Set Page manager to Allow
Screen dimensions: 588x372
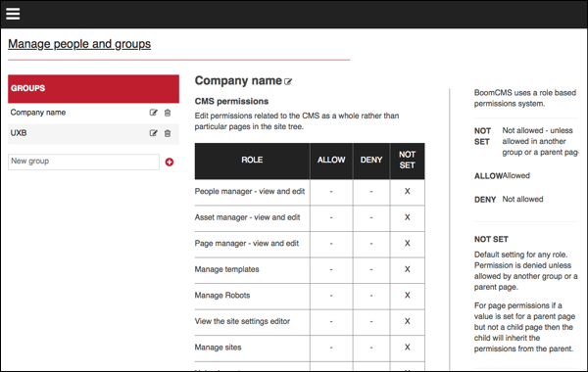point(331,244)
